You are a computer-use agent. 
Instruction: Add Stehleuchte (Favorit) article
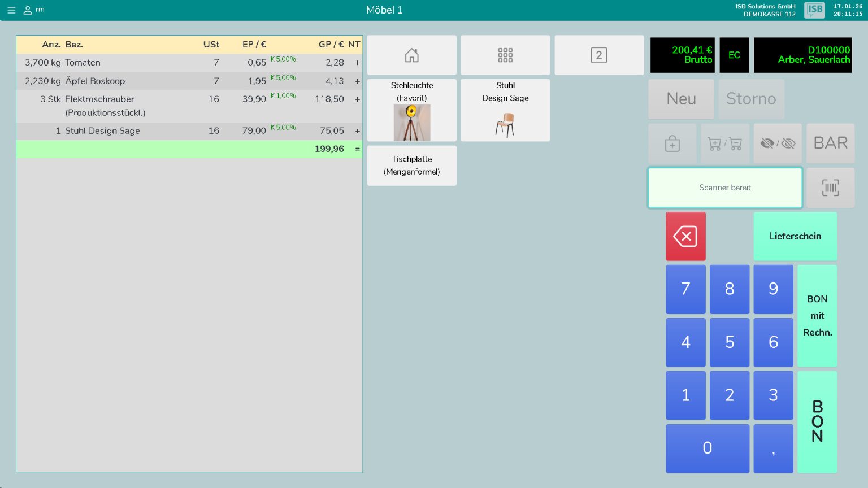(x=411, y=111)
